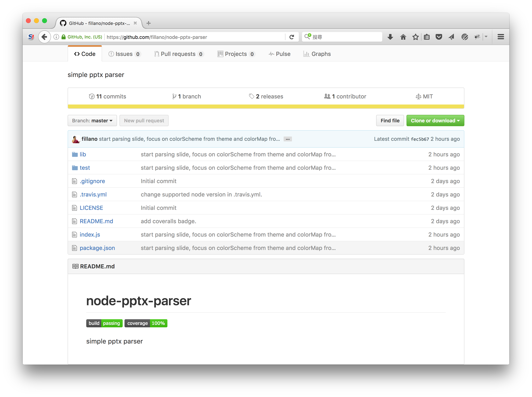Open the .gitignore file
Image resolution: width=532 pixels, height=397 pixels.
pyautogui.click(x=92, y=181)
